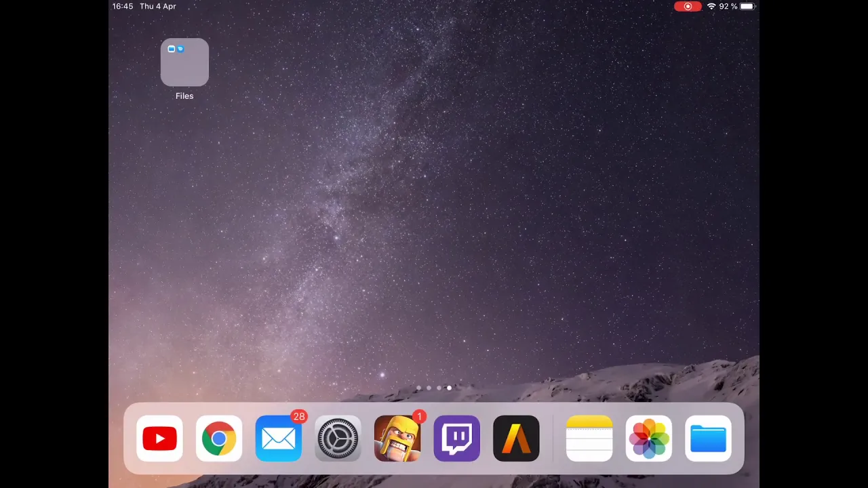This screenshot has height=488, width=868.
Task: Open the black app with orange A logo
Action: (x=516, y=439)
